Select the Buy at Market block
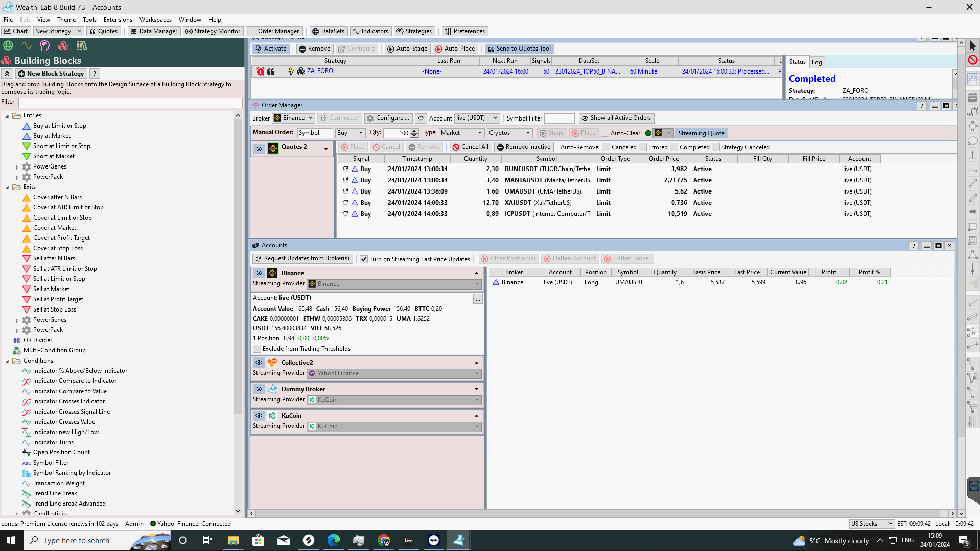The width and height of the screenshot is (980, 551). coord(52,136)
